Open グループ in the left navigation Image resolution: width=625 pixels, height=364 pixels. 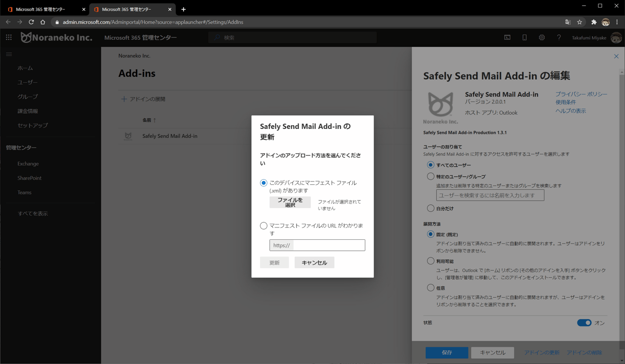pyautogui.click(x=28, y=97)
